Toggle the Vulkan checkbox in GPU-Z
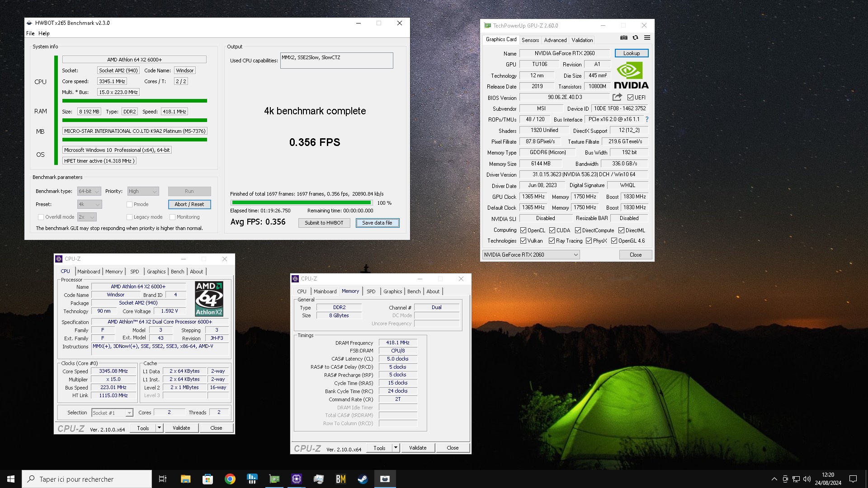868x488 pixels. point(523,241)
